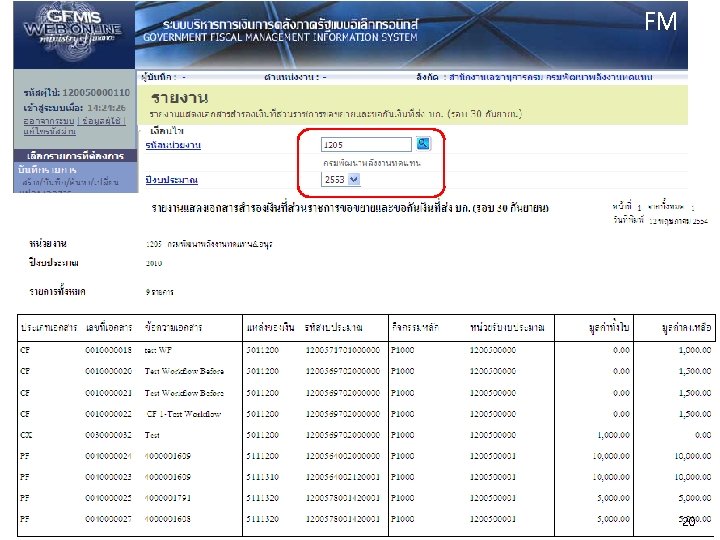The height and width of the screenshot is (540, 720).
Task: Click the เลขที่เอกสาร column header
Action: pos(109,328)
